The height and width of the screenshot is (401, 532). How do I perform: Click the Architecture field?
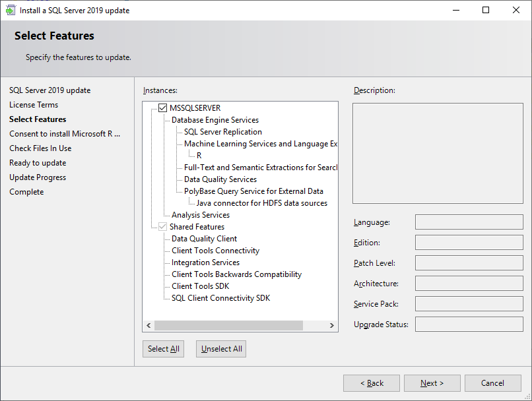tap(469, 283)
